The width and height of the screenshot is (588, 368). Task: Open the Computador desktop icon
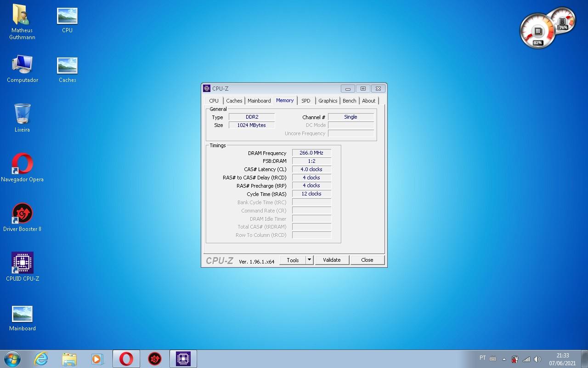coord(22,69)
